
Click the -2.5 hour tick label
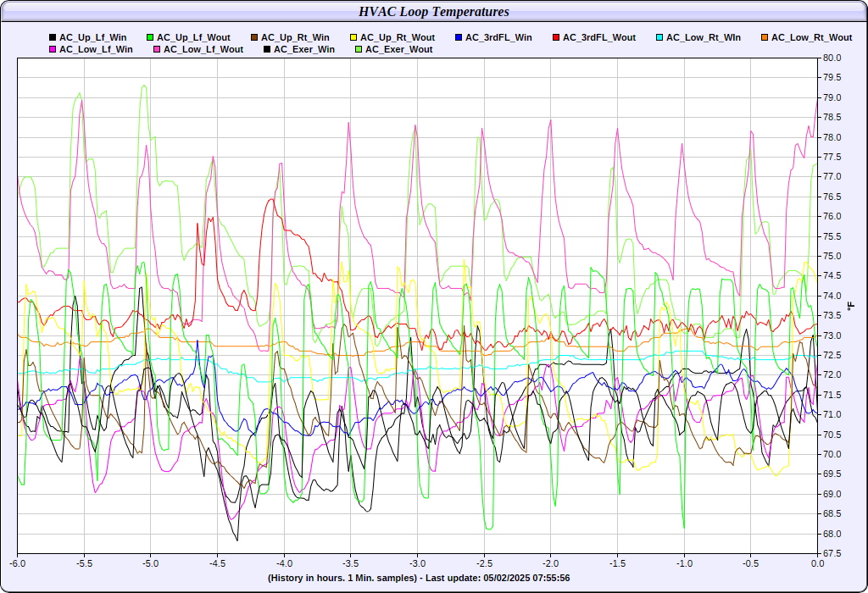click(484, 563)
